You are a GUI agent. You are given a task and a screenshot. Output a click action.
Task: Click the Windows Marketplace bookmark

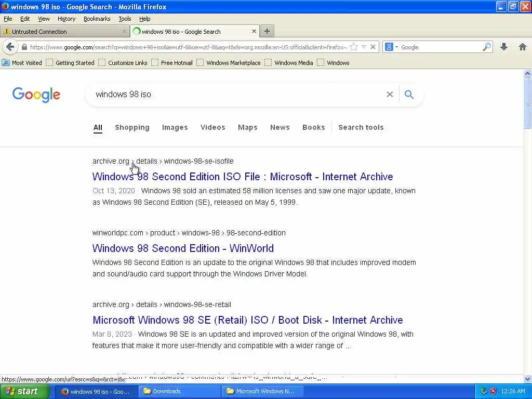pos(229,63)
